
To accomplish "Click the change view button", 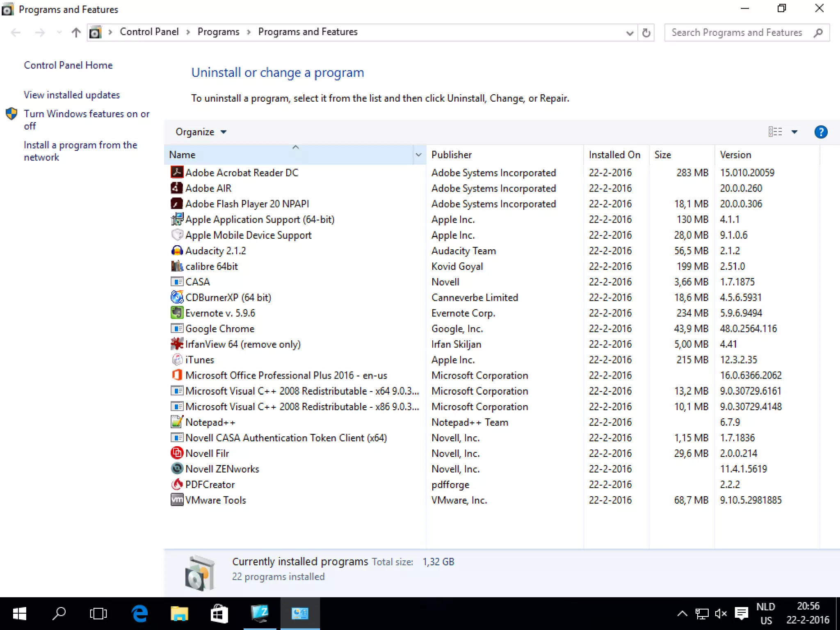I will (775, 132).
